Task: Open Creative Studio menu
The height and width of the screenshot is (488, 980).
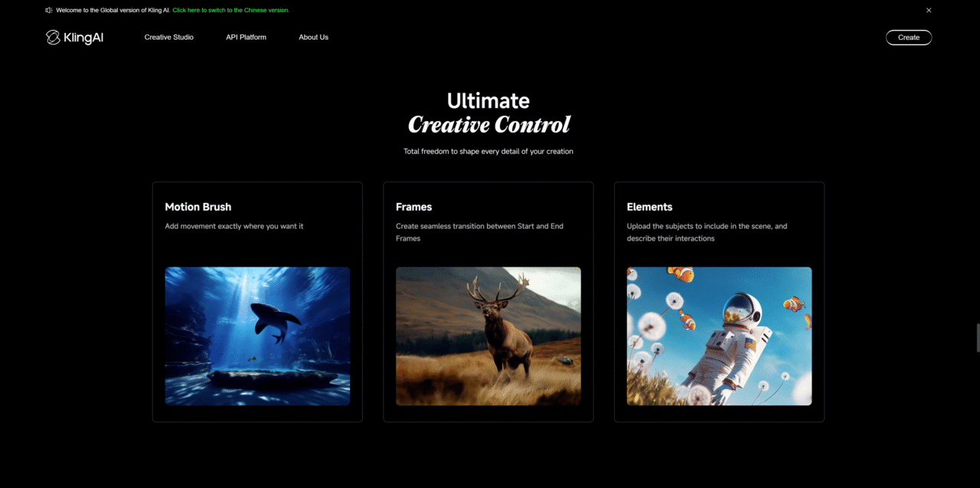Action: click(168, 38)
